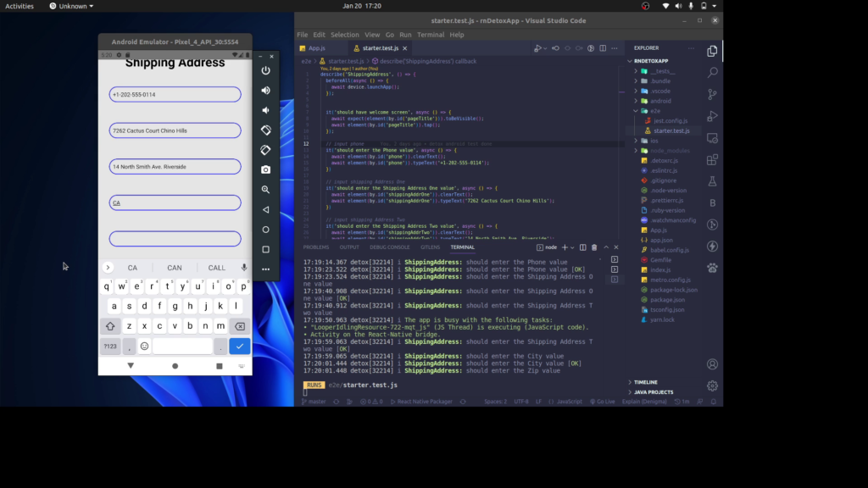Viewport: 868px width, 488px height.
Task: Take an emulator screenshot with camera icon
Action: [x=265, y=169]
